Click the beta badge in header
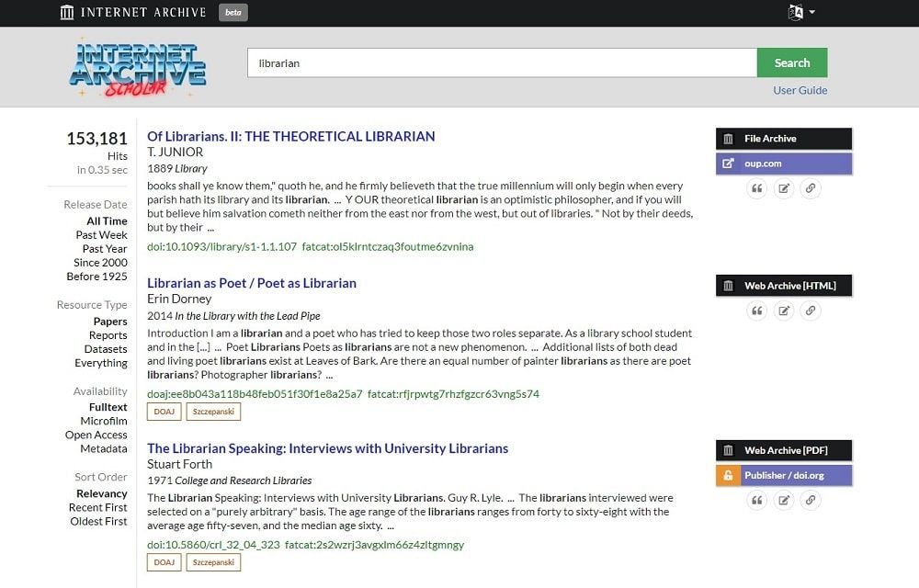This screenshot has height=588, width=919. [233, 12]
